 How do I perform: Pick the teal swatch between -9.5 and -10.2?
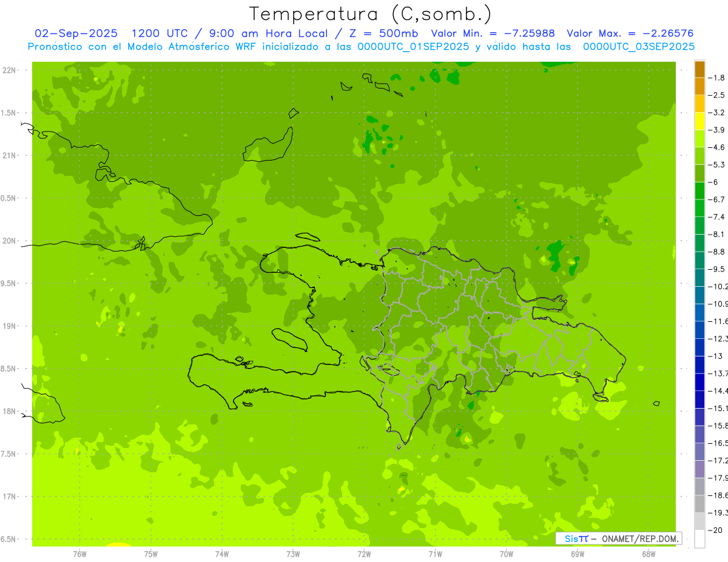699,278
